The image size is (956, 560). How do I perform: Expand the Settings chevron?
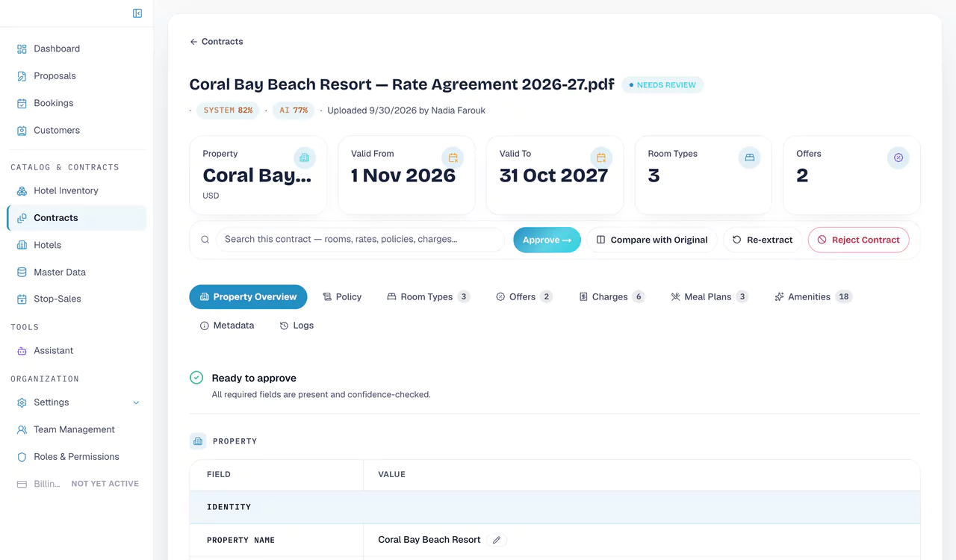click(x=136, y=402)
